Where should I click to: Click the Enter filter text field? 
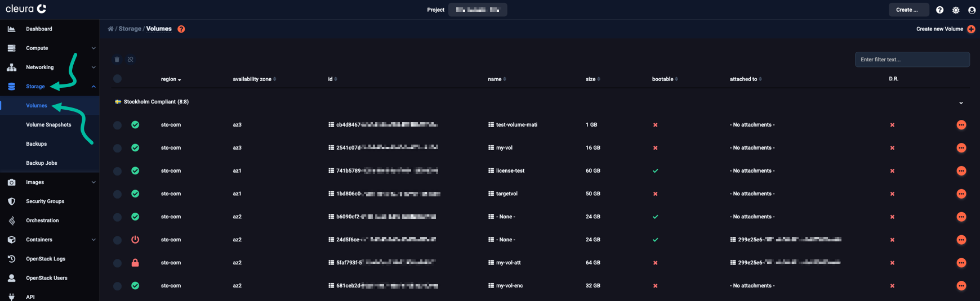912,60
